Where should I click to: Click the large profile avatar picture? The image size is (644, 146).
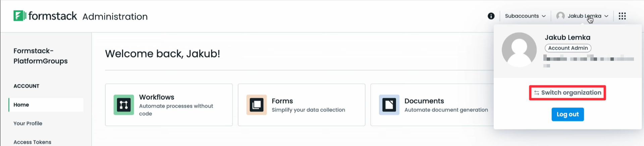click(x=519, y=50)
